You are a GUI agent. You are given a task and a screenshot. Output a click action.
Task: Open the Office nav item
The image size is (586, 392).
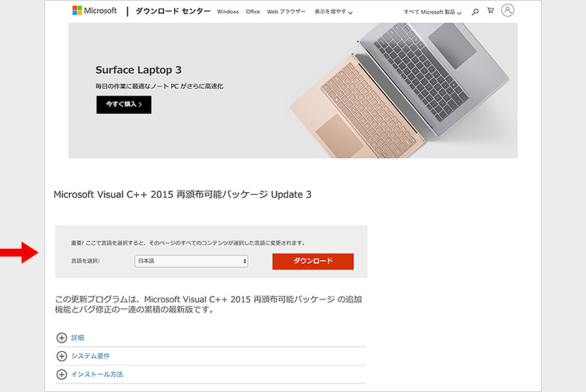pyautogui.click(x=253, y=11)
